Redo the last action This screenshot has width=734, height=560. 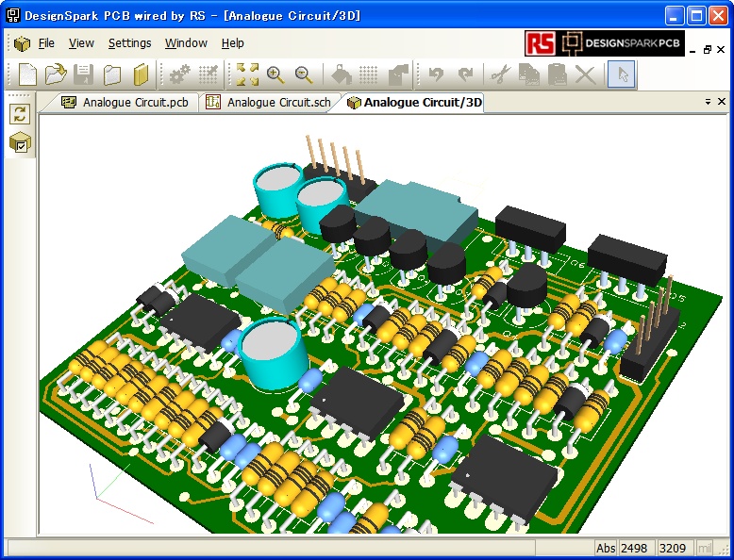coord(466,74)
